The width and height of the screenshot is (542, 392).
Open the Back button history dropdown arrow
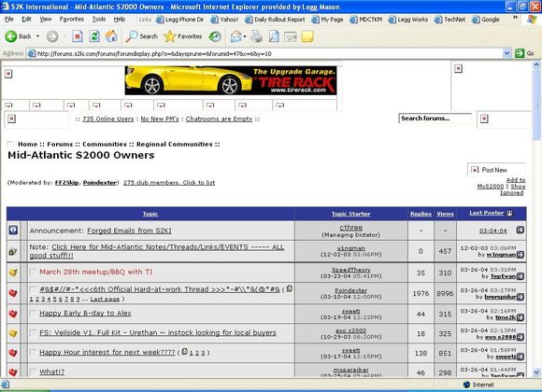[37, 36]
